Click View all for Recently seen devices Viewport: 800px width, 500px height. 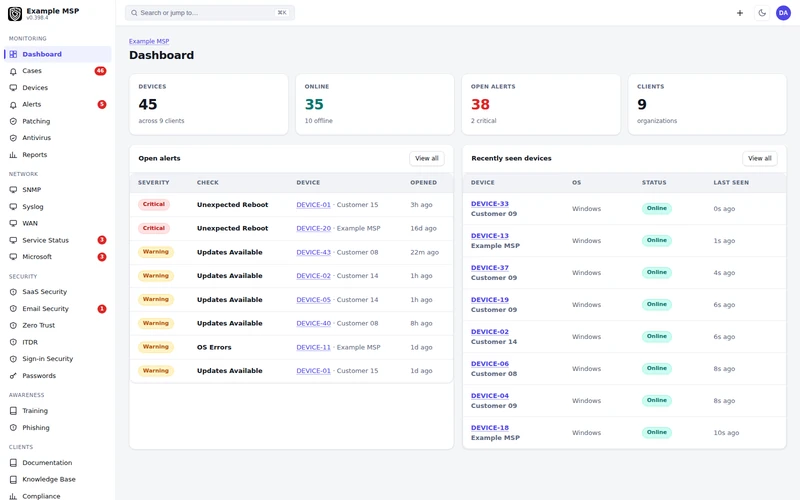tap(760, 158)
